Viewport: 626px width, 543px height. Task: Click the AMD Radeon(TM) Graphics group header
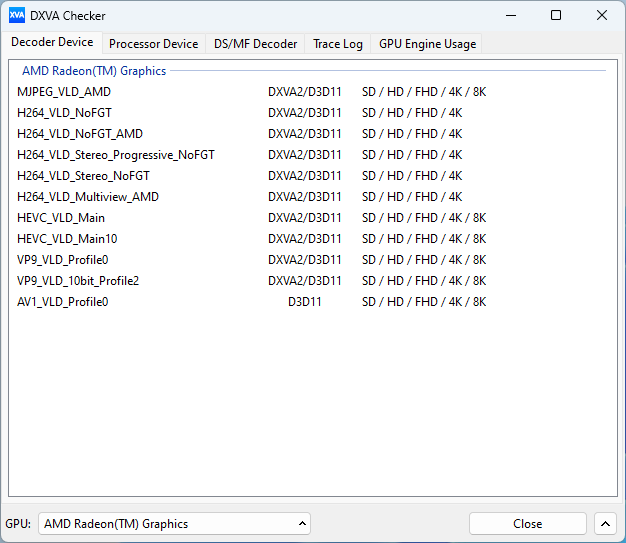point(94,71)
